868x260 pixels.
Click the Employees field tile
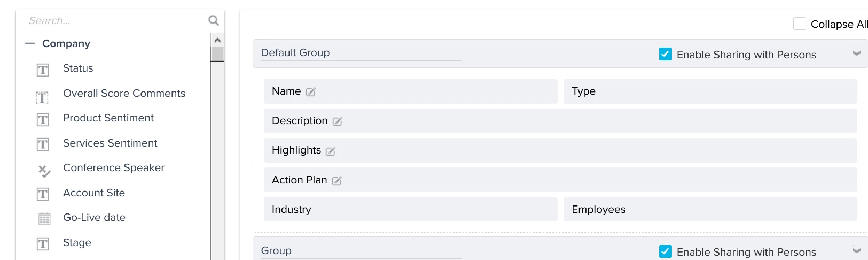[710, 209]
